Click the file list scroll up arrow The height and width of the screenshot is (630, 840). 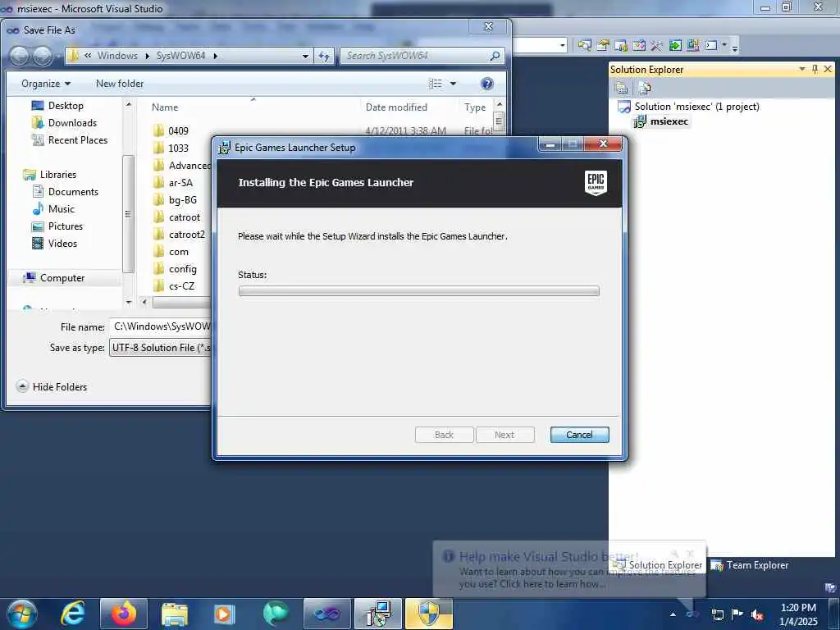(x=500, y=104)
